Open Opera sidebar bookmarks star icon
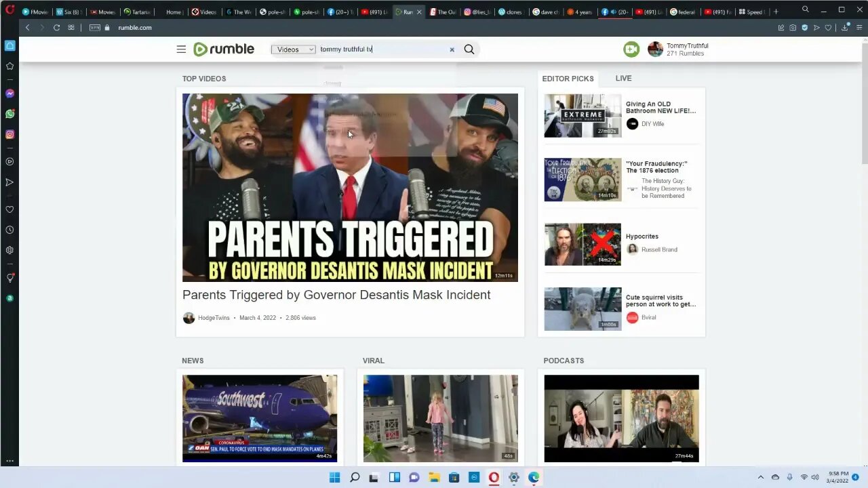The height and width of the screenshot is (488, 868). (x=9, y=66)
